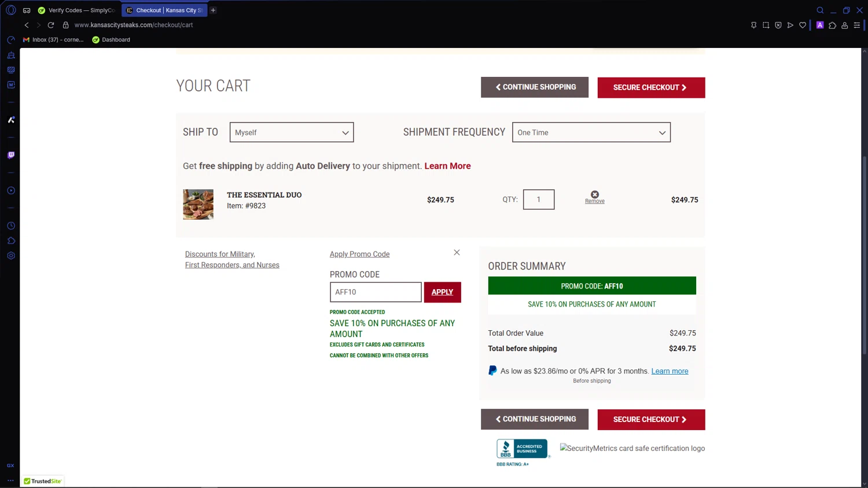Open GX Cleaner broom icon in sidebar

click(x=11, y=55)
